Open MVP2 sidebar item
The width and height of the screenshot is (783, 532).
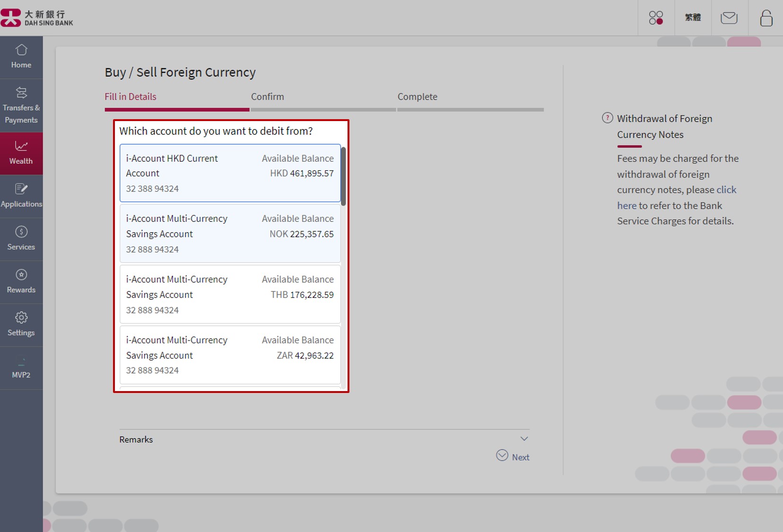(x=21, y=368)
